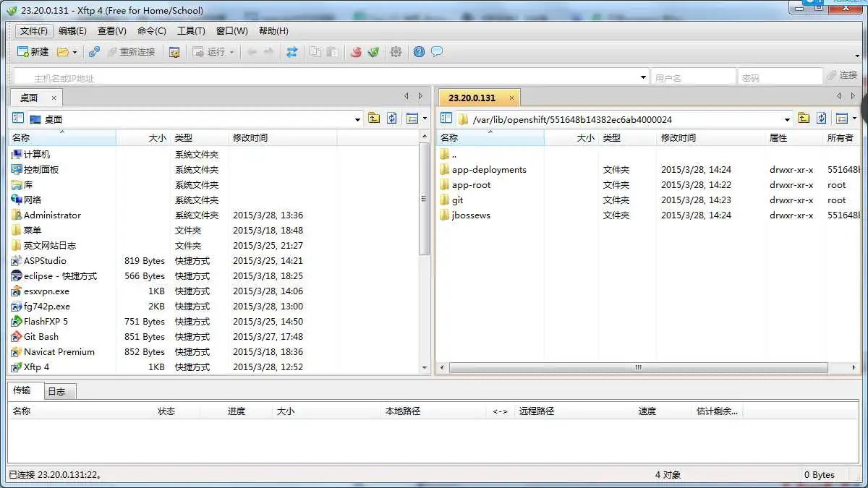Sort remote files by 所有者 column

(843, 137)
